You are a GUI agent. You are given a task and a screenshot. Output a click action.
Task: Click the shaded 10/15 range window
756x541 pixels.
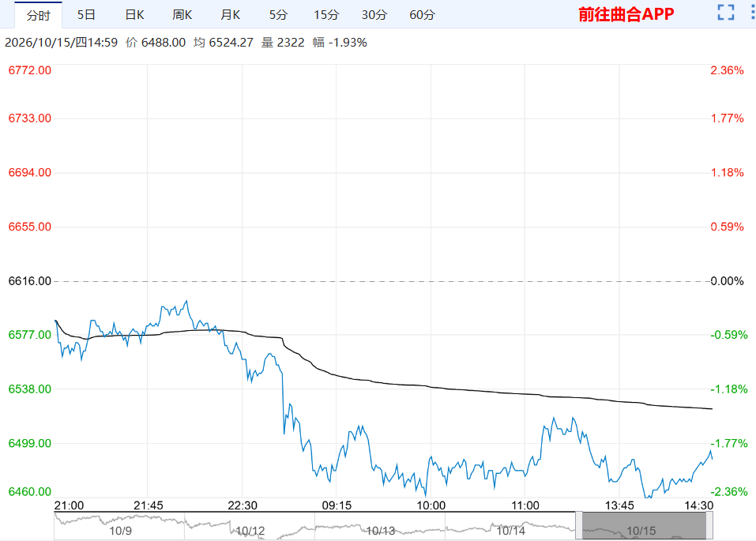(x=644, y=525)
